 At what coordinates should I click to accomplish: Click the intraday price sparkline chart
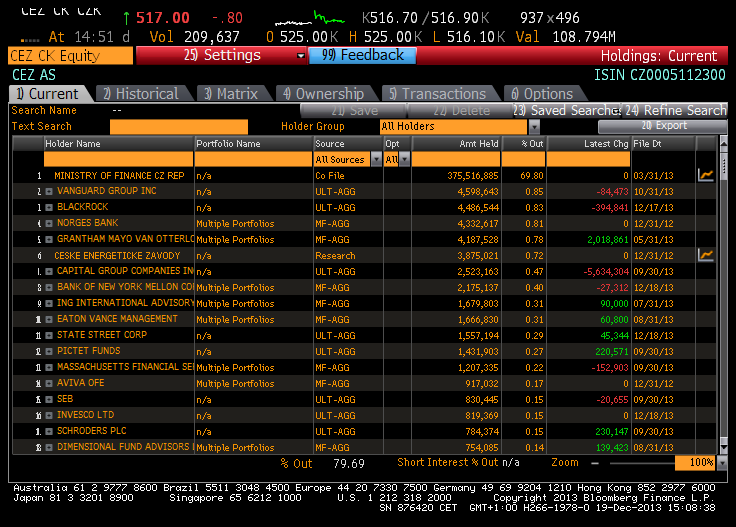pyautogui.click(x=310, y=18)
